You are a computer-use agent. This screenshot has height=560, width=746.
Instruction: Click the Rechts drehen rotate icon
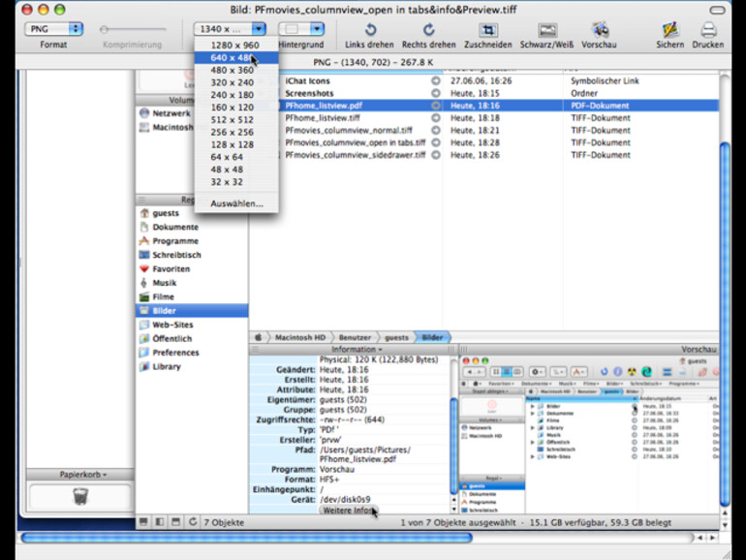click(x=428, y=30)
